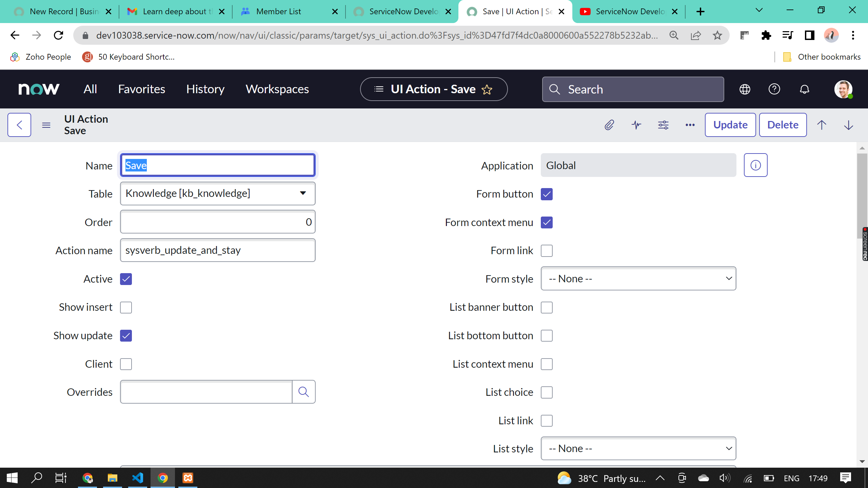Viewport: 868px width, 488px height.
Task: Uncheck the Active checkbox
Action: [126, 279]
